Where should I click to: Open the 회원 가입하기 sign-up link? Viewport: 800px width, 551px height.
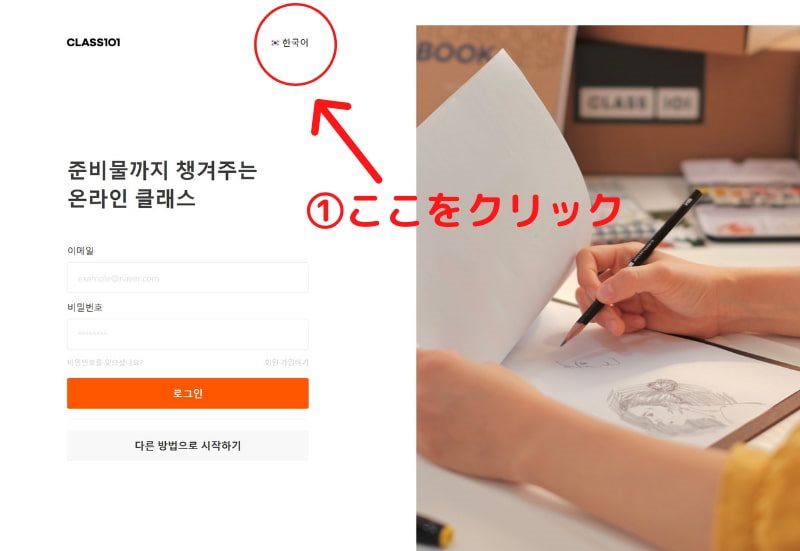coord(286,363)
